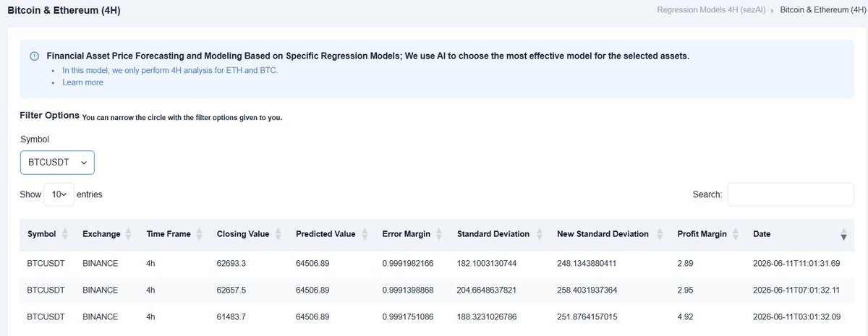Viewport: 868px width, 336px height.
Task: Click the Symbol column header label
Action: (41, 234)
